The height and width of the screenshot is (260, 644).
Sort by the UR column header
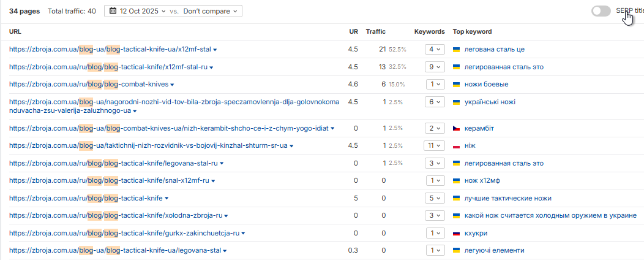(x=353, y=32)
